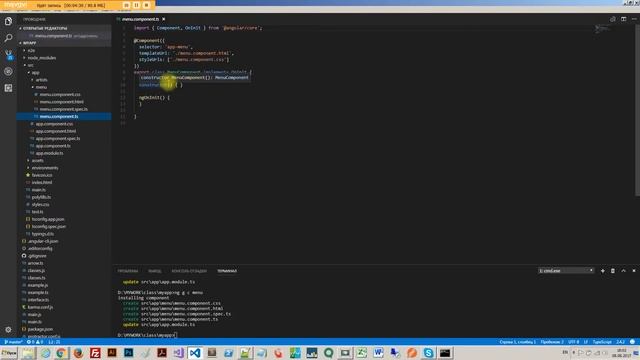The width and height of the screenshot is (640, 360).
Task: Switch to the Problems panel tab
Action: pos(128,271)
